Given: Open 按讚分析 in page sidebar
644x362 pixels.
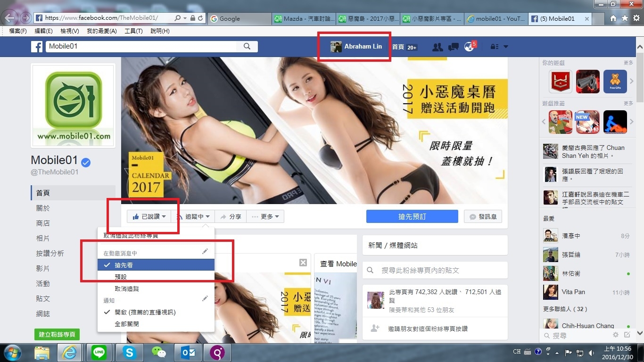Looking at the screenshot, I should click(50, 253).
